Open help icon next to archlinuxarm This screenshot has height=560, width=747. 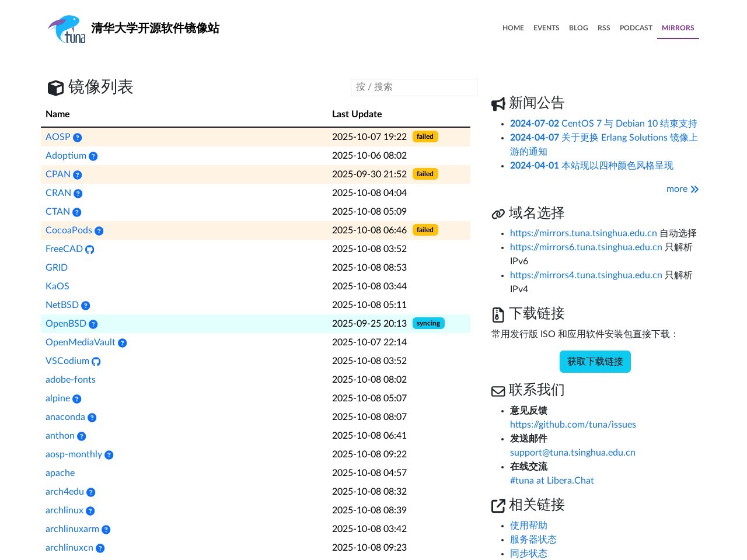coord(106,530)
